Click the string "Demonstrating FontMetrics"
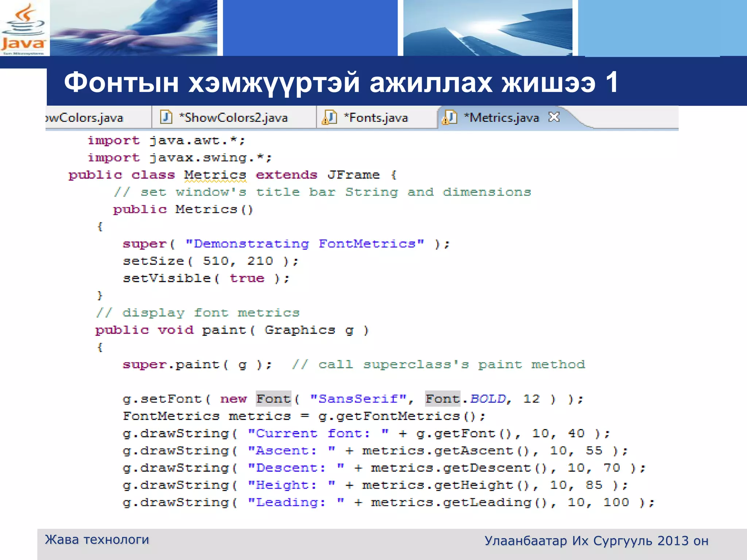 point(305,244)
